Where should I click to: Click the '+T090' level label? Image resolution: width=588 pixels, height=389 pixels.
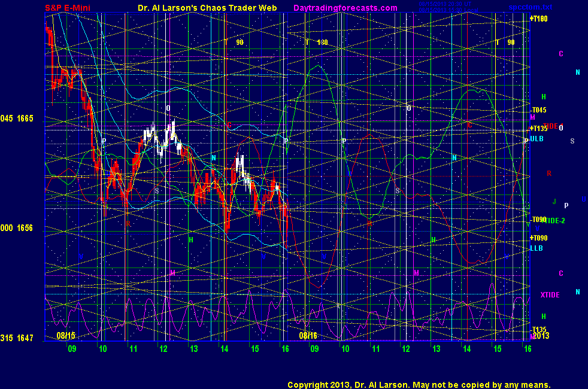click(538, 238)
